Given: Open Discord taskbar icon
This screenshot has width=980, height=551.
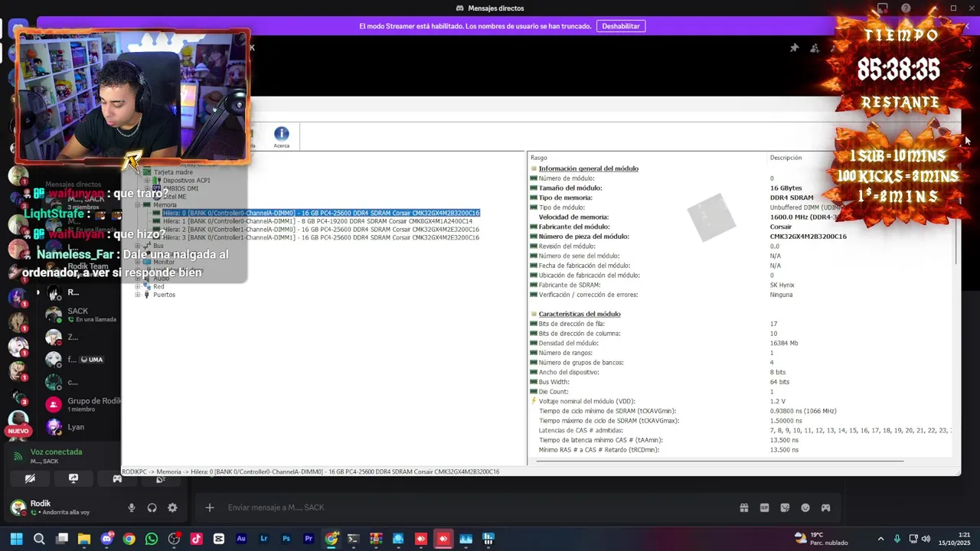Looking at the screenshot, I should point(106,539).
